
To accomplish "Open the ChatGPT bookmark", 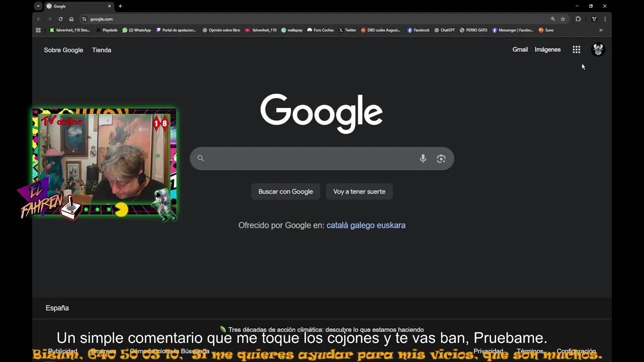I will point(445,30).
